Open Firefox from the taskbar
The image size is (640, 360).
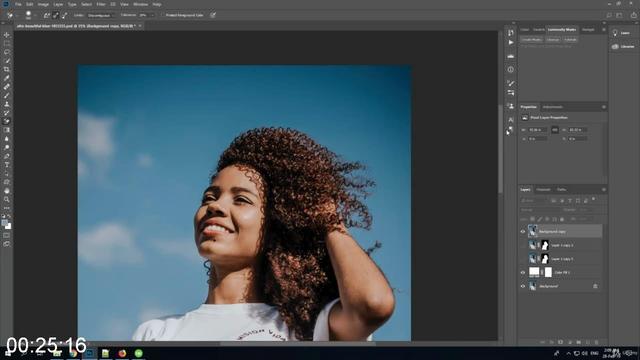click(x=122, y=353)
